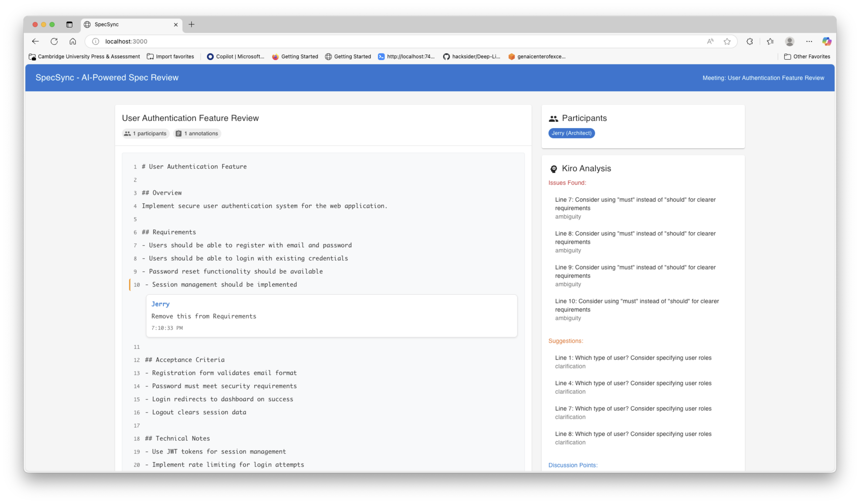Open the Copilot sidebar icon

[826, 41]
